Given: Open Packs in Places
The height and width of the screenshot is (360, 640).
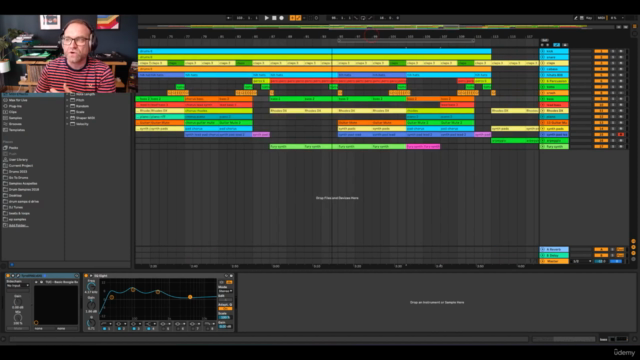Looking at the screenshot, I should (13, 148).
